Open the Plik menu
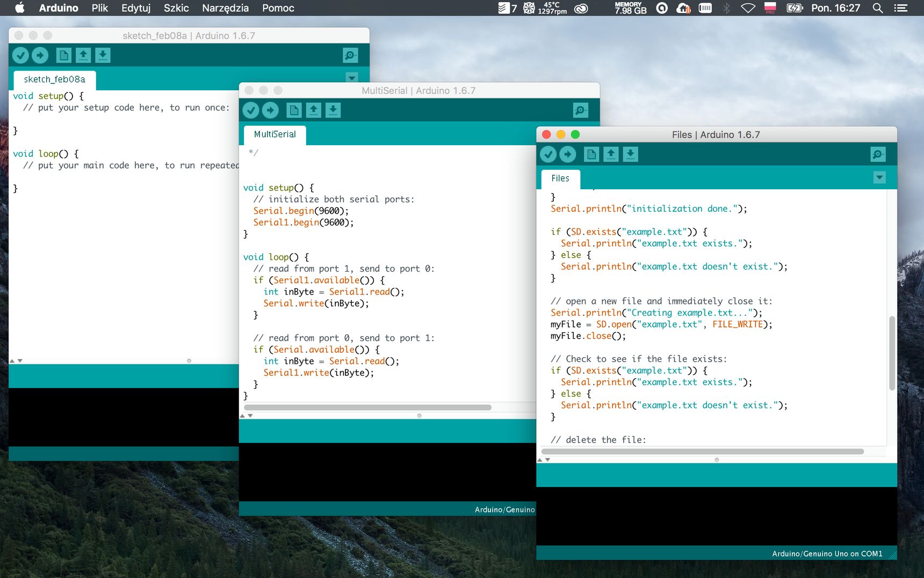 coord(99,8)
